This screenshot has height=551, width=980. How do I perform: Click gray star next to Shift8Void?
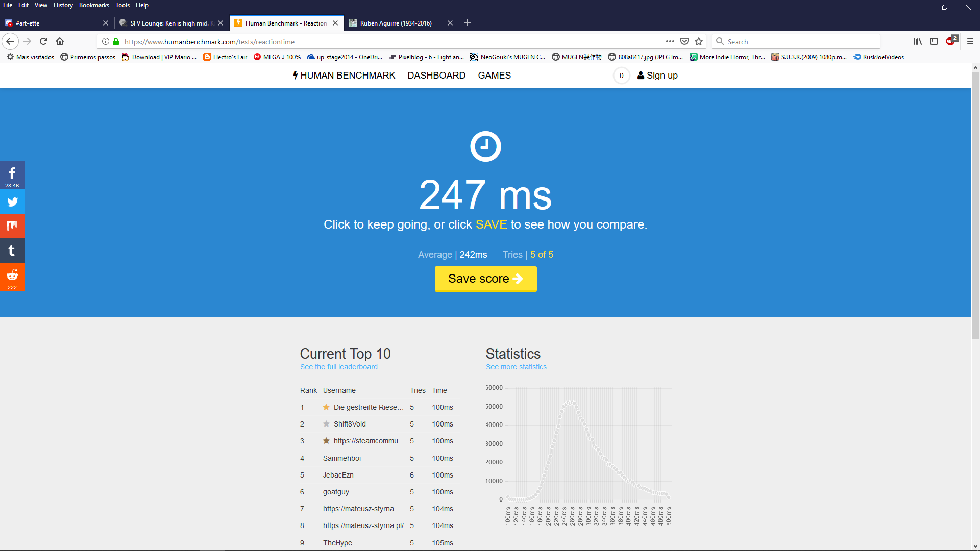326,424
